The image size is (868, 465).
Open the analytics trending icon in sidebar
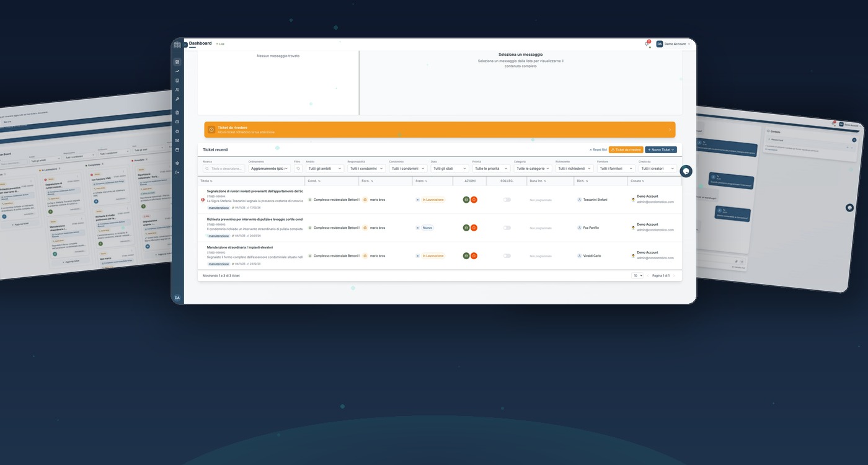point(177,71)
